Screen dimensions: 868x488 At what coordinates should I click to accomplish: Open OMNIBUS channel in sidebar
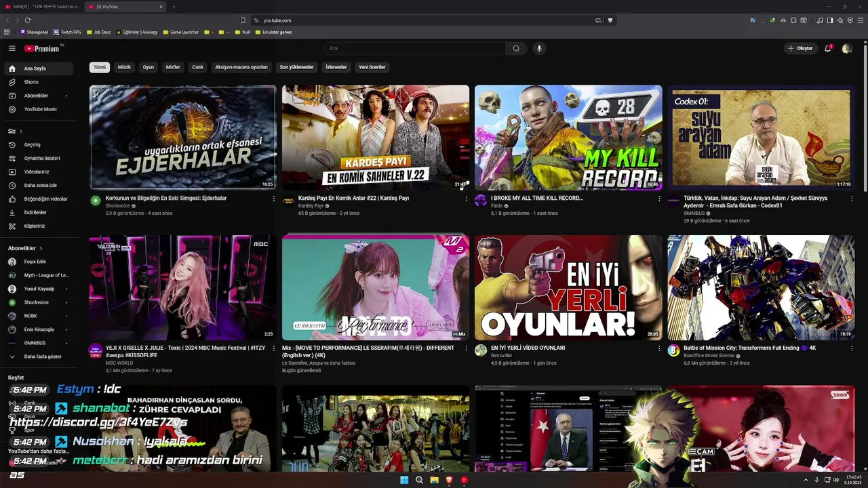pyautogui.click(x=38, y=343)
